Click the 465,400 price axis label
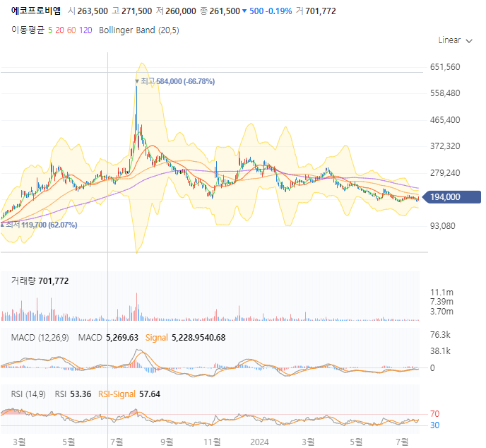The image size is (486, 448). (445, 119)
